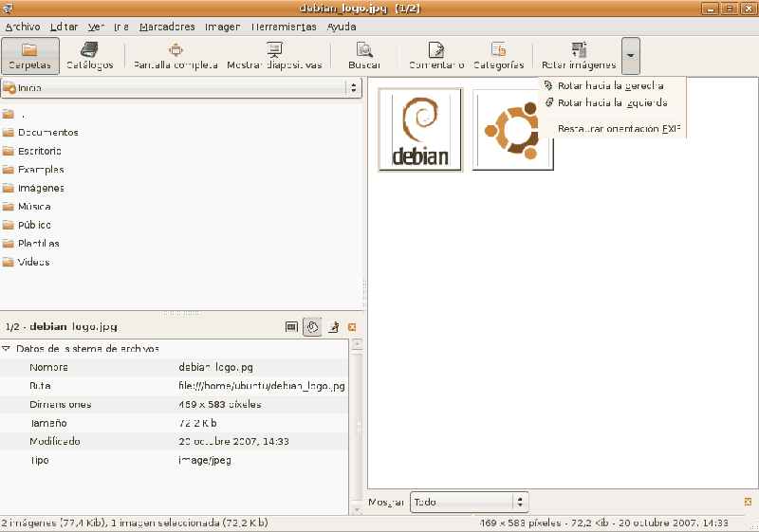Screen dimensions: 759x532
Task: Open the Mostrar filter combo box
Action: (469, 502)
